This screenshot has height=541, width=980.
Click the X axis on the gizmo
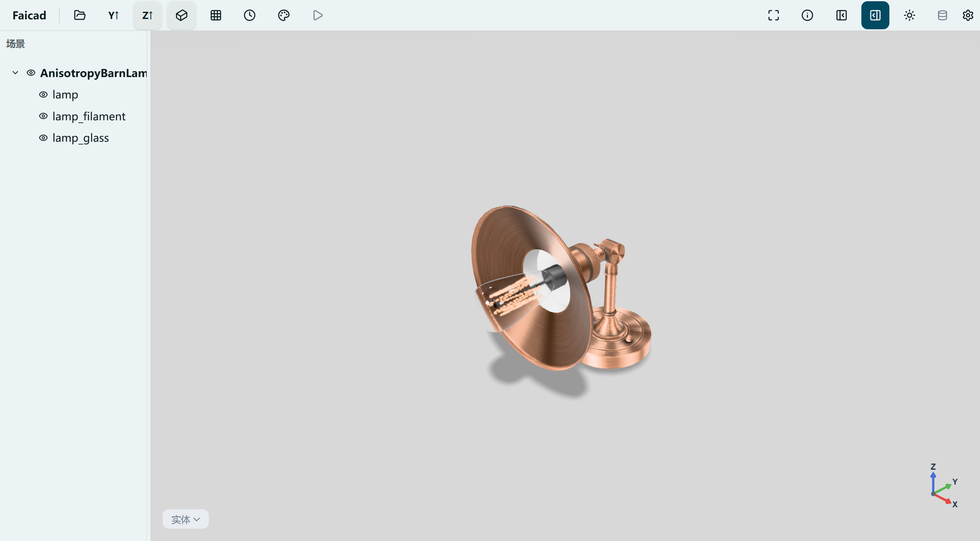(955, 504)
